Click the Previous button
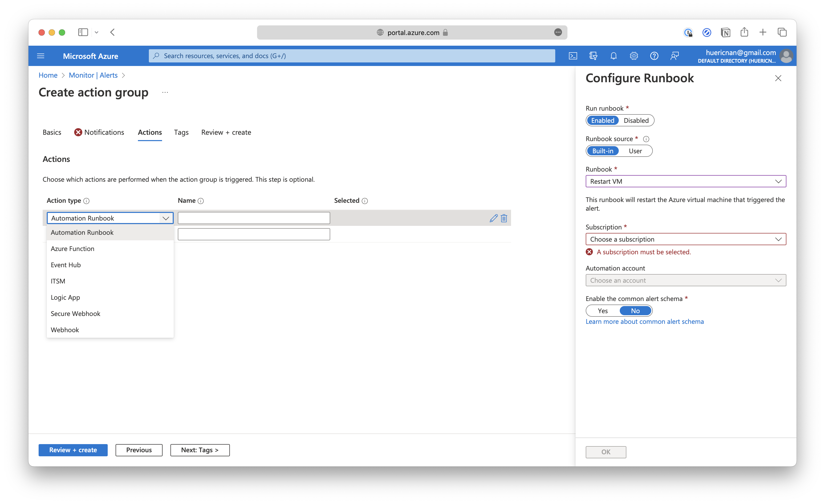This screenshot has height=504, width=825. (139, 450)
